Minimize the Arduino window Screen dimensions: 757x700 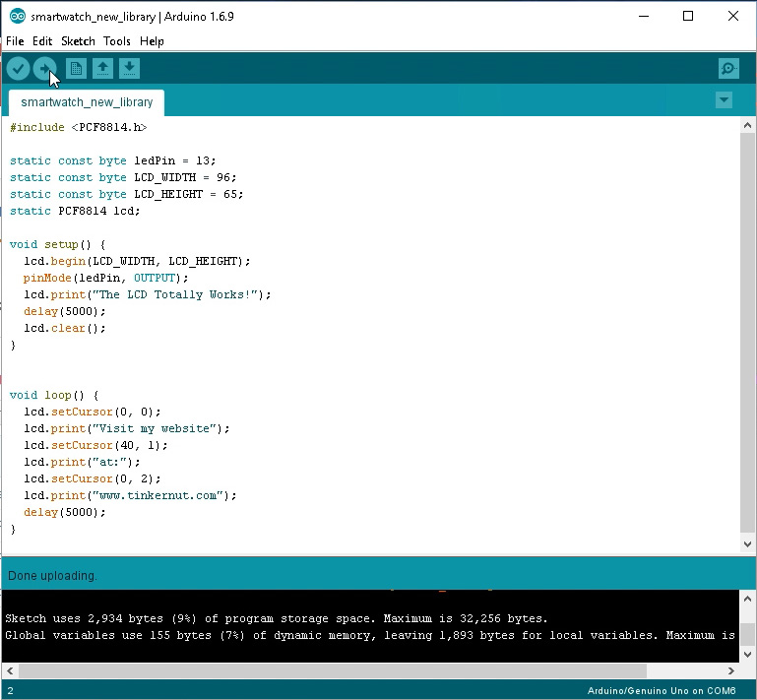point(644,16)
